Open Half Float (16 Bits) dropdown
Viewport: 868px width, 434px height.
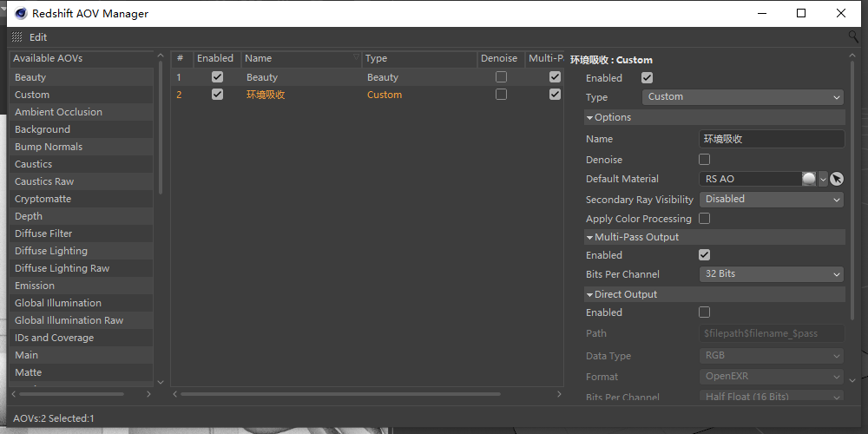coord(772,397)
